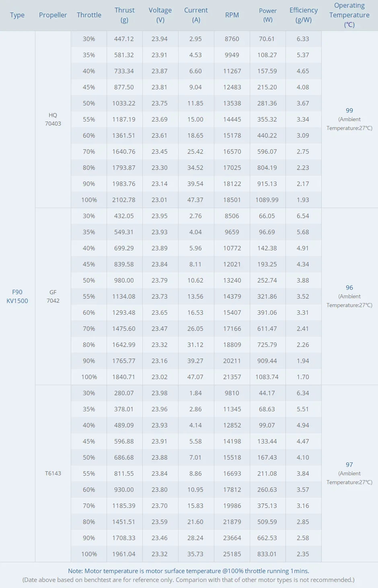Select the Propeller column header

(53, 15)
